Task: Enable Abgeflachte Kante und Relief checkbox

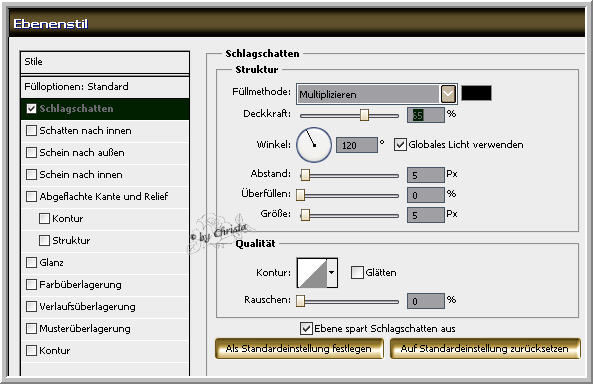Action: (x=31, y=197)
